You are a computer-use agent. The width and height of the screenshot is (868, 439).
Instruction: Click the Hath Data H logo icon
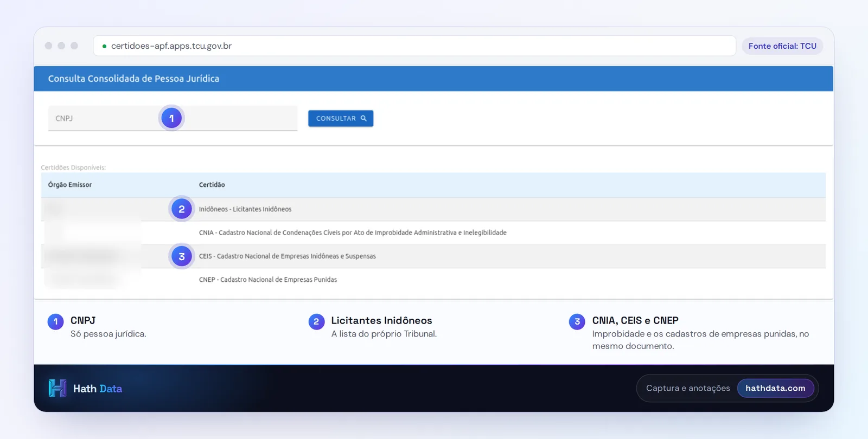(x=58, y=388)
